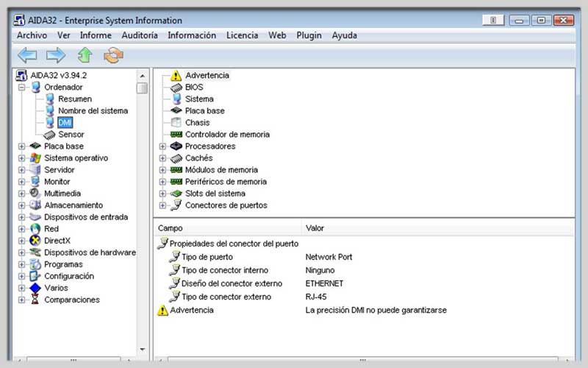Click the Almacenamiento drive icon

tap(35, 205)
